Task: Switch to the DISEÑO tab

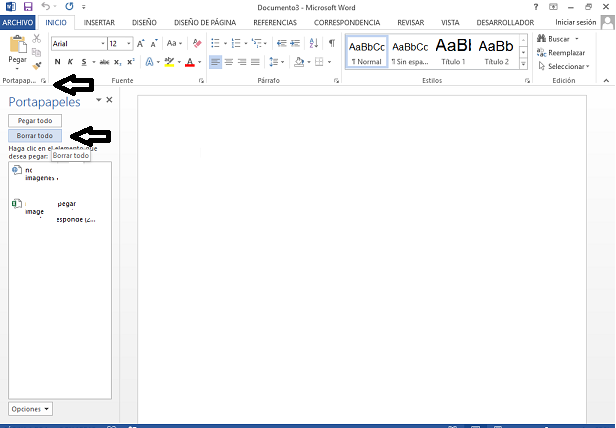Action: pyautogui.click(x=144, y=22)
